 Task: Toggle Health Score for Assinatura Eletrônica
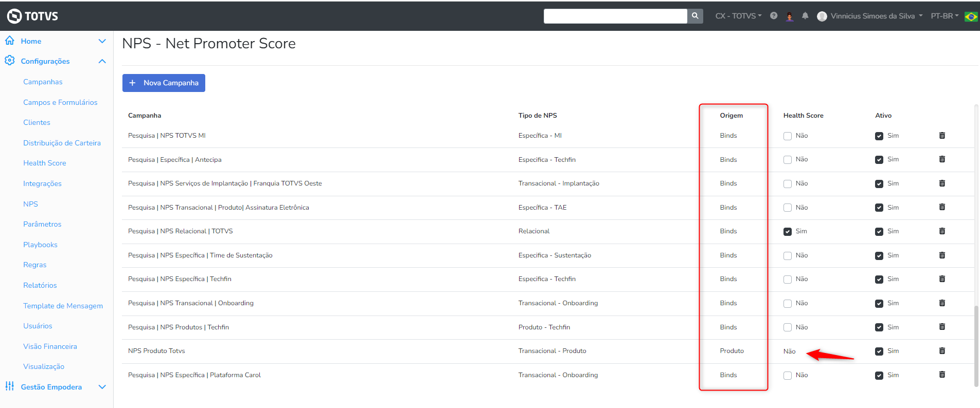click(788, 208)
